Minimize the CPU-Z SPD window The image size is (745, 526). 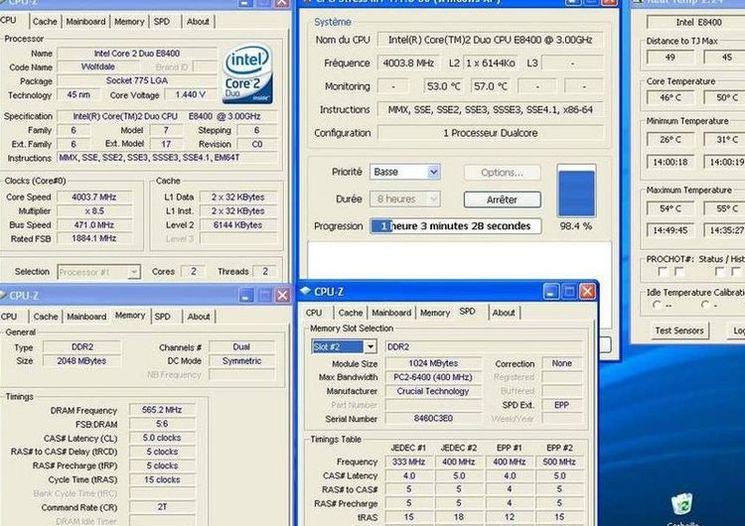551,292
